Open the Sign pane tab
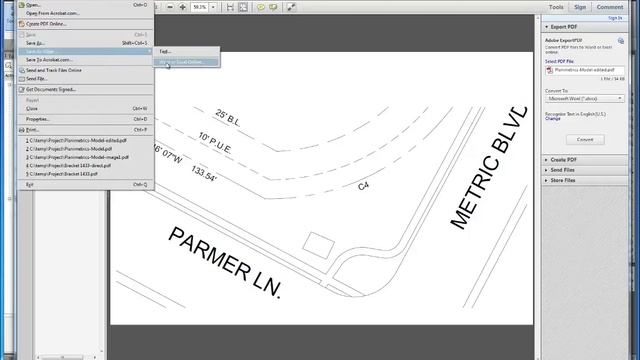640x360 pixels. 580,7
